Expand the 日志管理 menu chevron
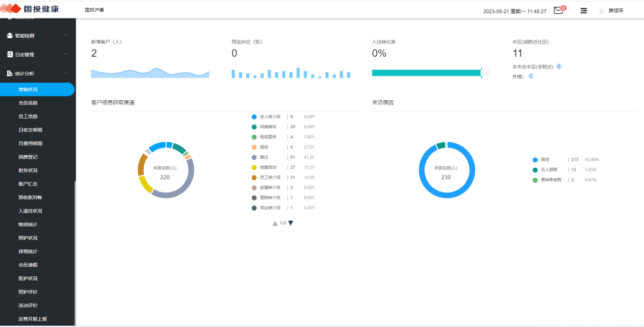The height and width of the screenshot is (327, 644). (66, 54)
